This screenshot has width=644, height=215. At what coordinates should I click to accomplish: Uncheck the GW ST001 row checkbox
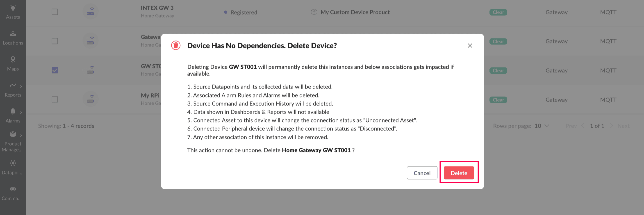pos(55,70)
